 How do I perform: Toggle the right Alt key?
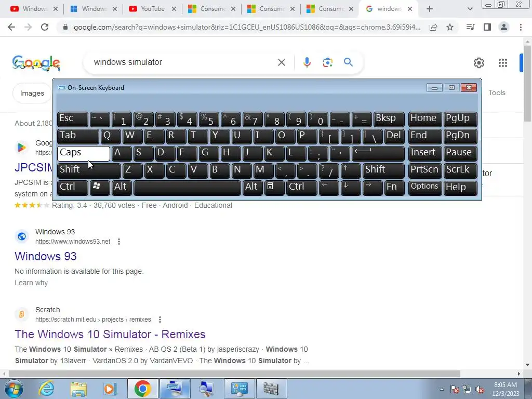tap(252, 188)
